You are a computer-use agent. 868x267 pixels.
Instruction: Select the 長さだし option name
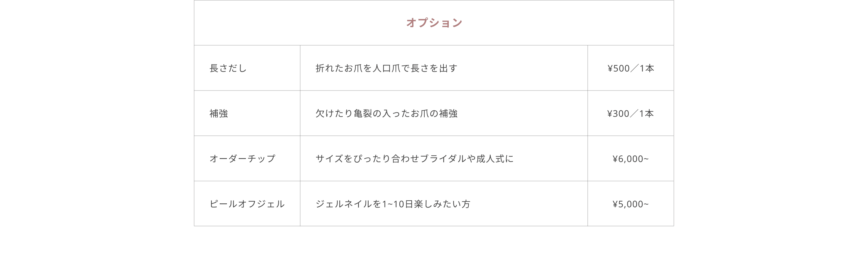[228, 68]
